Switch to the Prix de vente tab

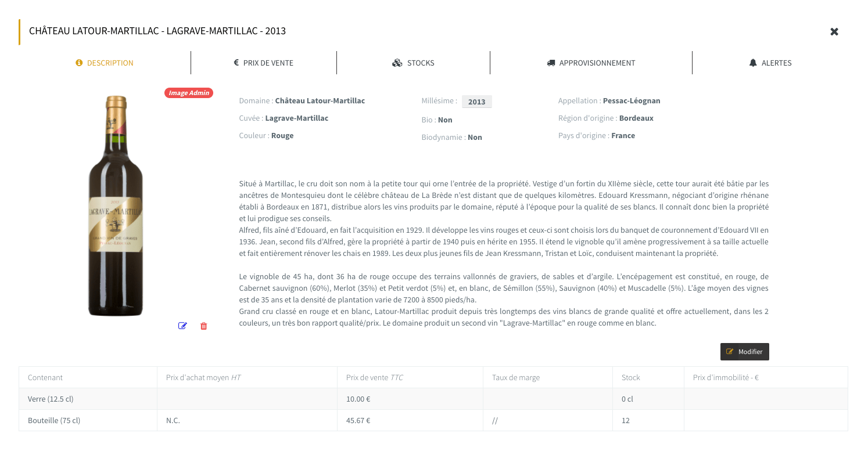(x=263, y=63)
